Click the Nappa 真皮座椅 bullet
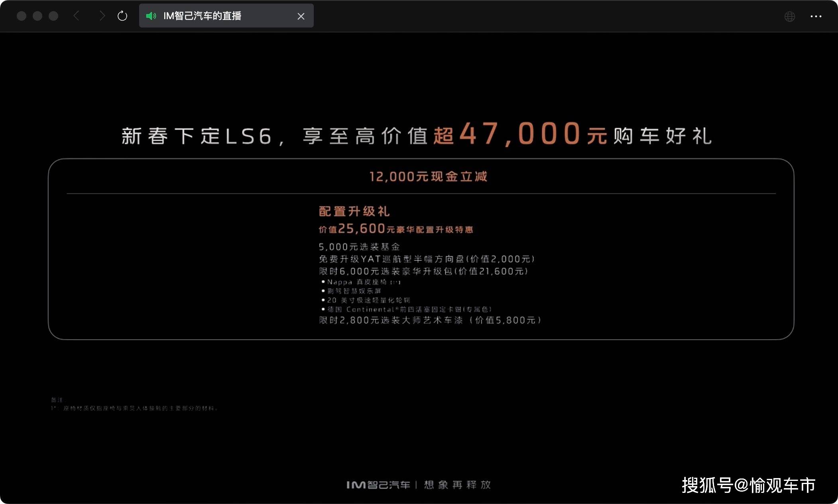838x504 pixels. [361, 282]
